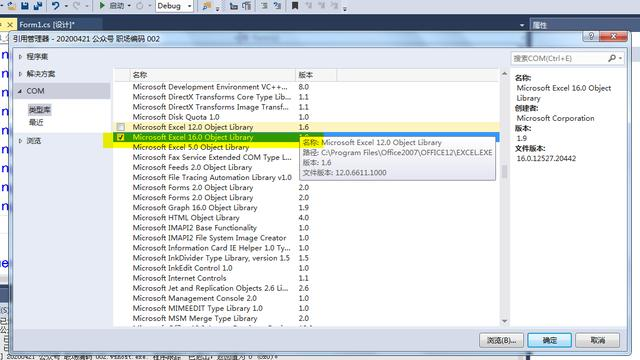Select Microsoft DirectX Transforms Core Type Lib row
This screenshot has width=640, height=360.
point(306,97)
